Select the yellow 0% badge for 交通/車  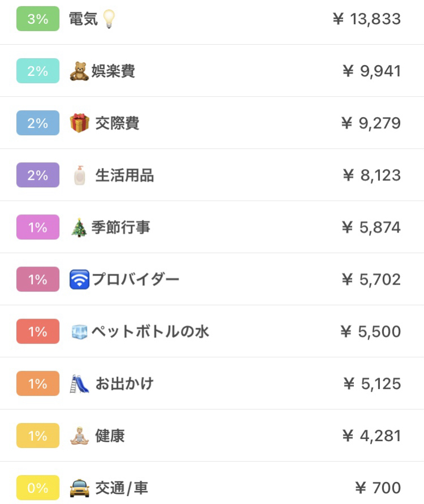[38, 488]
